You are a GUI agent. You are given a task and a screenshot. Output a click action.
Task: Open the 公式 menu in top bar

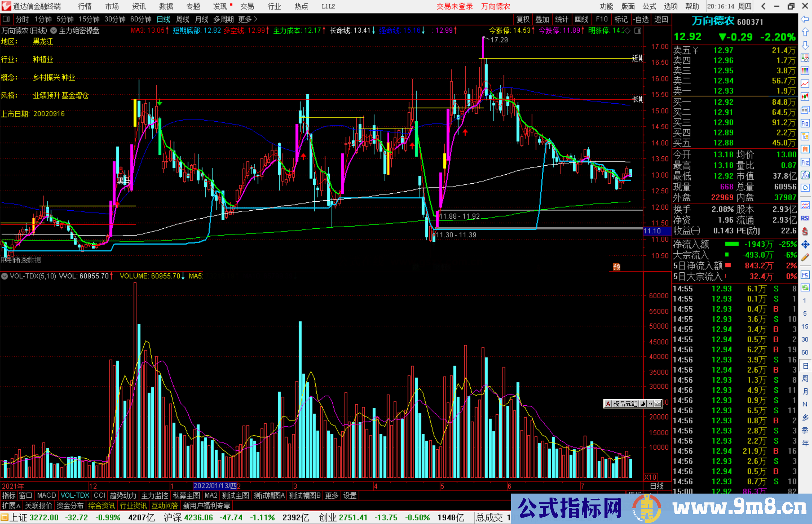(649, 6)
